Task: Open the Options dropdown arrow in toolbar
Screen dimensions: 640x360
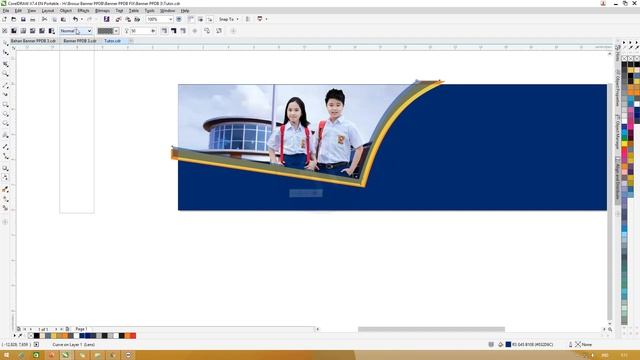Action: click(267, 19)
